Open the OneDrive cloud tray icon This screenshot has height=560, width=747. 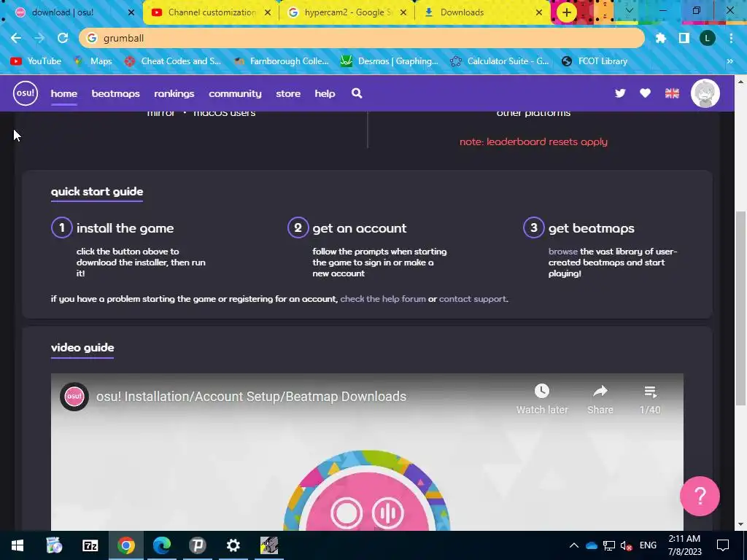(591, 545)
